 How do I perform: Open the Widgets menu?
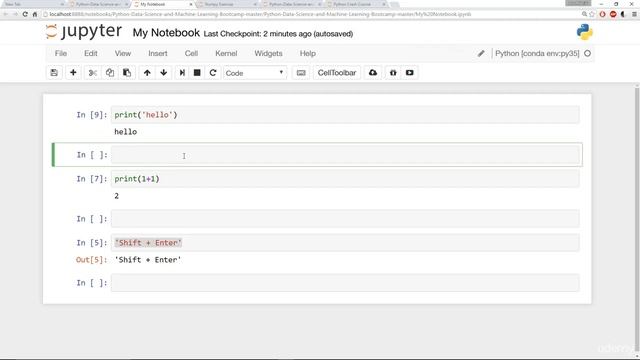click(x=268, y=53)
